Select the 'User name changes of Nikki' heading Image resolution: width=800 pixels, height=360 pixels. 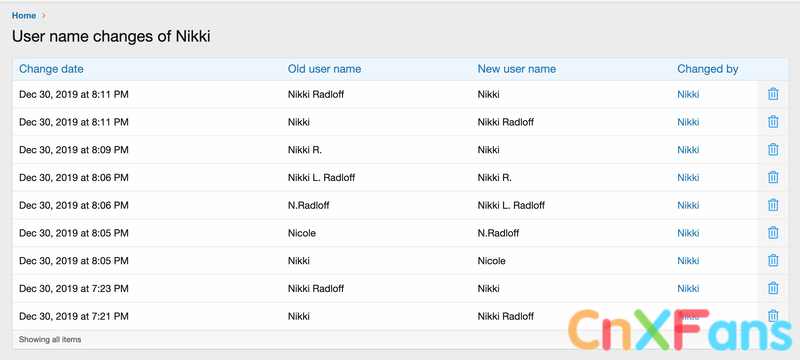coord(111,37)
